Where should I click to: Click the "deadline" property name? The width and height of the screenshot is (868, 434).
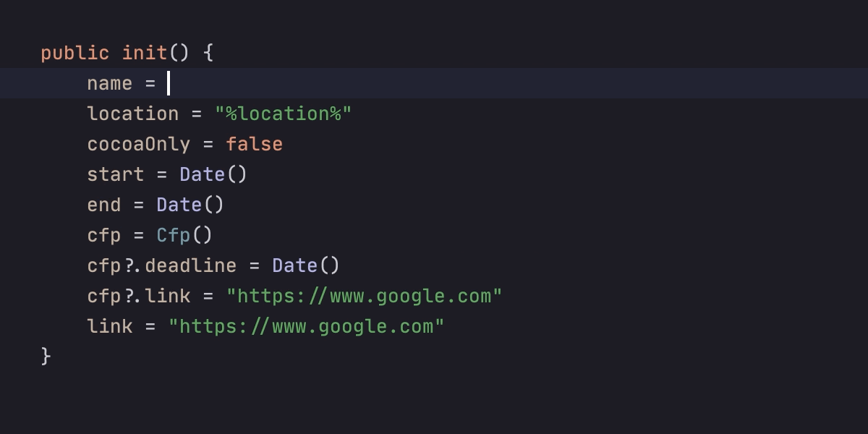[190, 265]
